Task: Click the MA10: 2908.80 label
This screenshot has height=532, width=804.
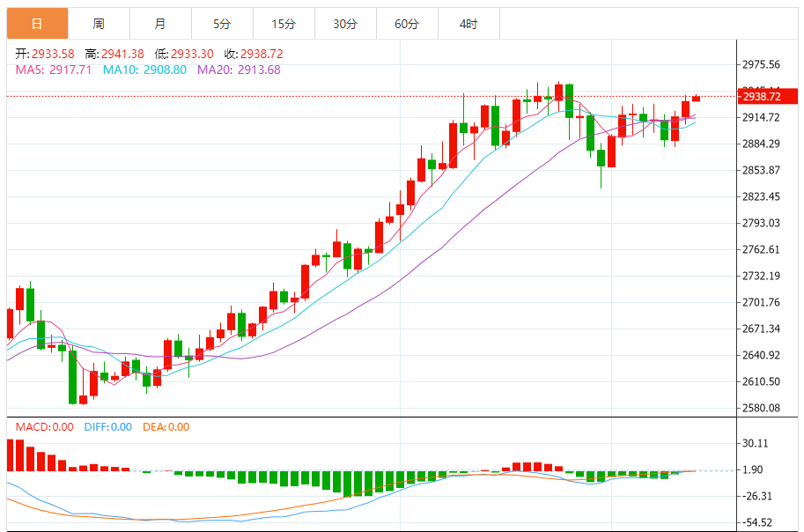Action: tap(144, 70)
